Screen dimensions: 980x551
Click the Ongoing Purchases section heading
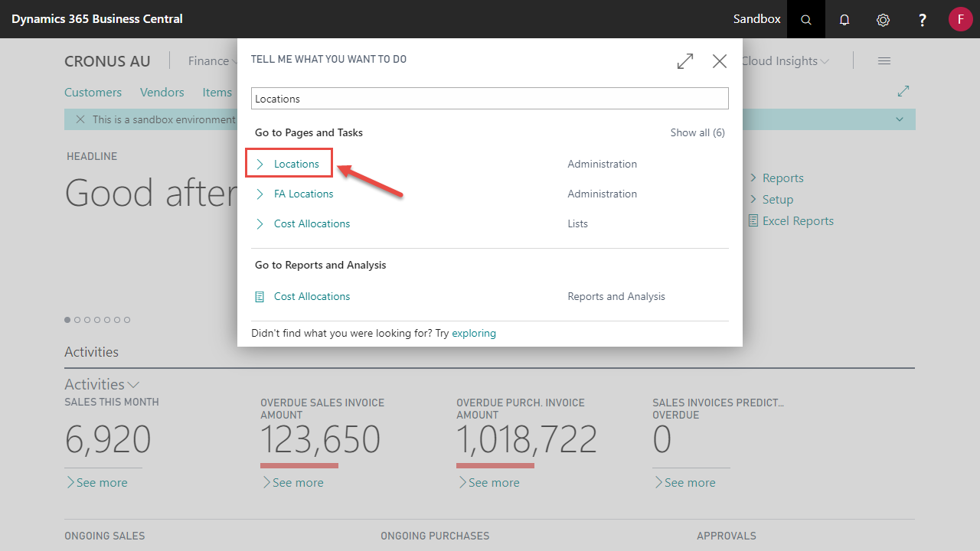pos(435,536)
